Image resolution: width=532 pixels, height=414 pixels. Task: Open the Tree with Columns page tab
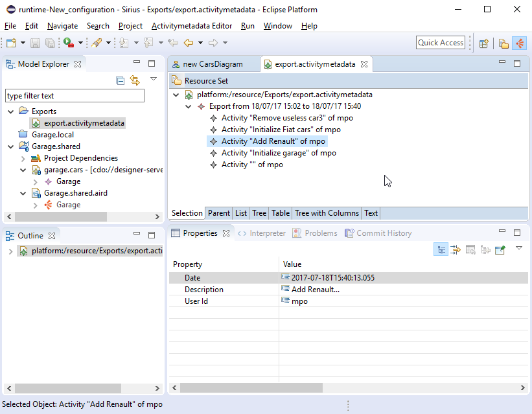pyautogui.click(x=327, y=213)
